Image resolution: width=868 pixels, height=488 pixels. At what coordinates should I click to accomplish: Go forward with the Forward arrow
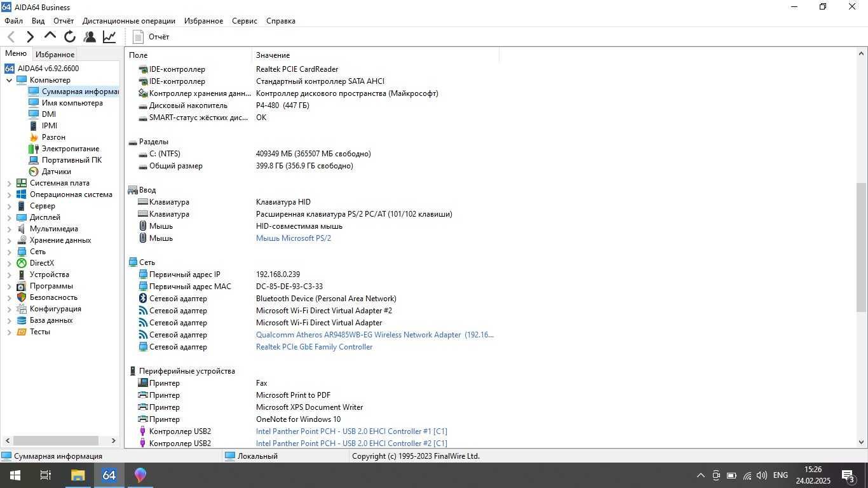(x=30, y=37)
